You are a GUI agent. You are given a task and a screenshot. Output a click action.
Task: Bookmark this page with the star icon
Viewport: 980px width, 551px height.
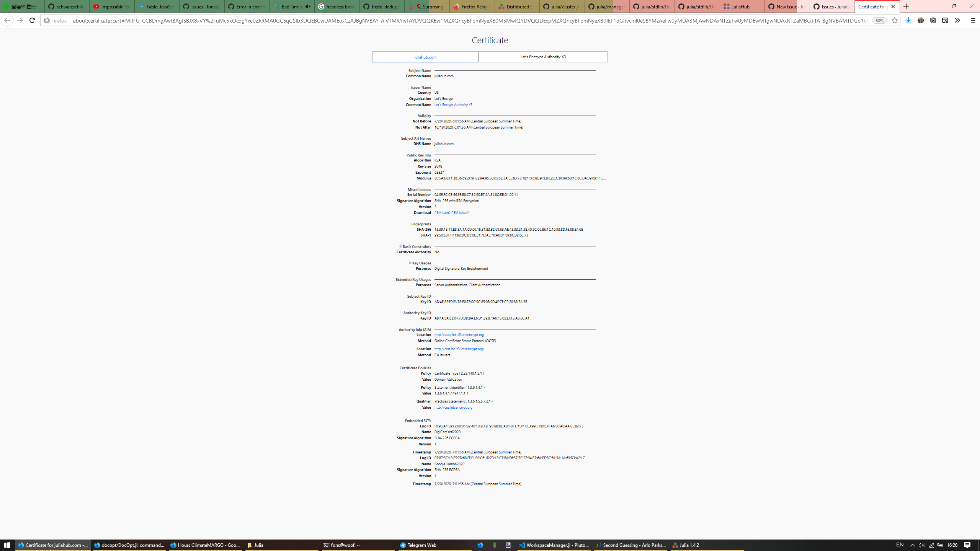pos(895,20)
